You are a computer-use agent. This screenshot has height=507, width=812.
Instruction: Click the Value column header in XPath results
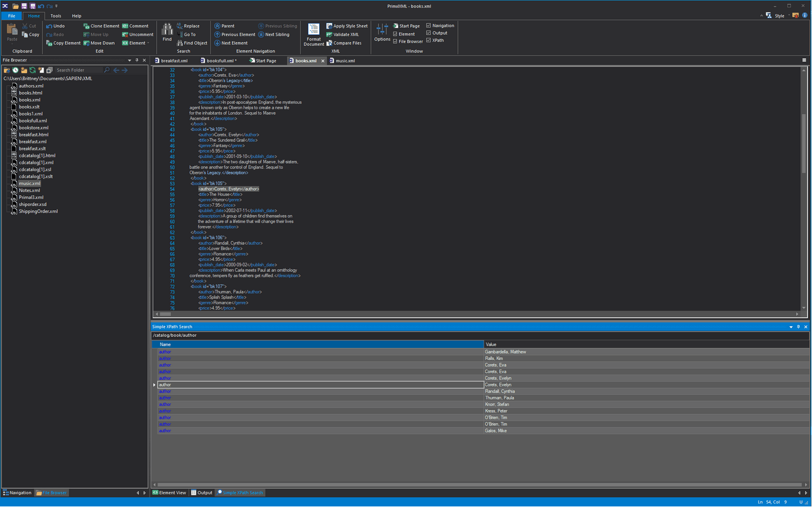(646, 344)
